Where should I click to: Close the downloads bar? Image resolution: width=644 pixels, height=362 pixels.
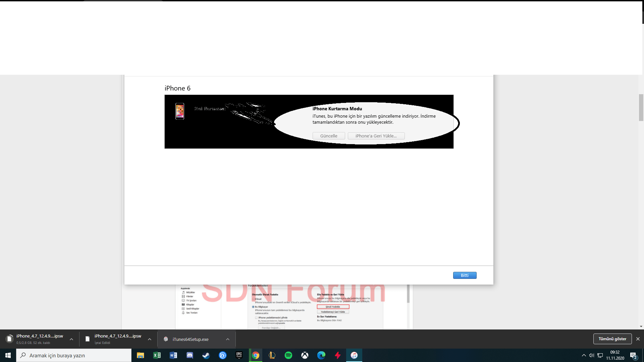click(x=638, y=339)
